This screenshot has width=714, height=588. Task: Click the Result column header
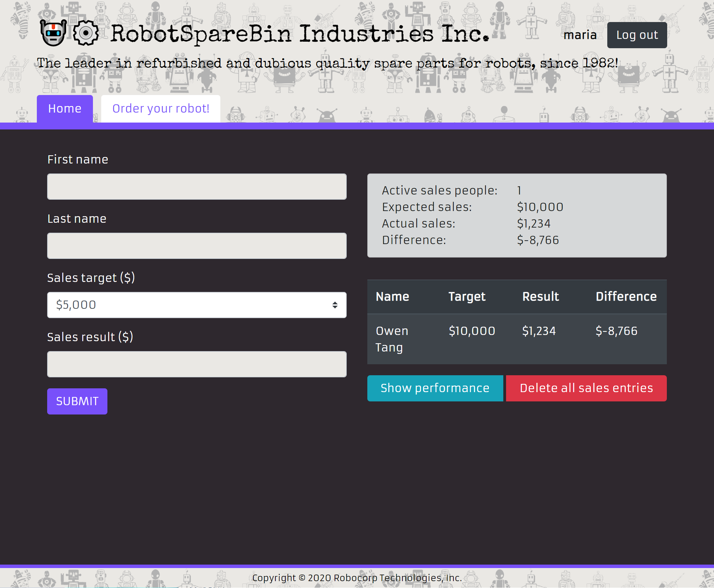point(540,297)
